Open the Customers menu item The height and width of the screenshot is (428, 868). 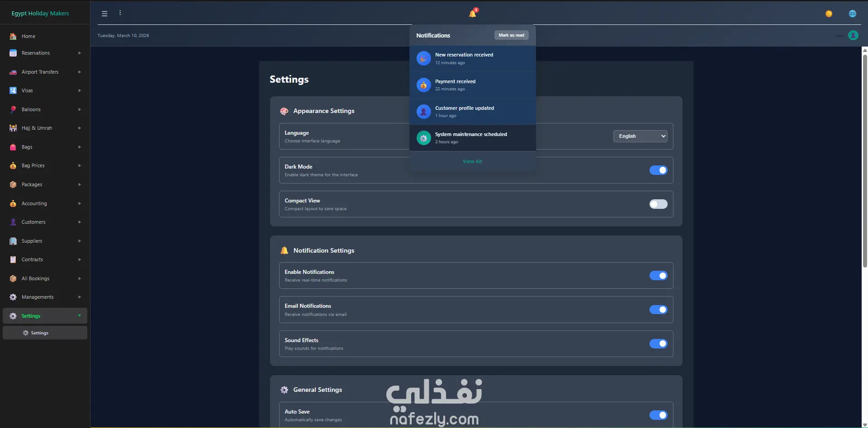(x=45, y=222)
